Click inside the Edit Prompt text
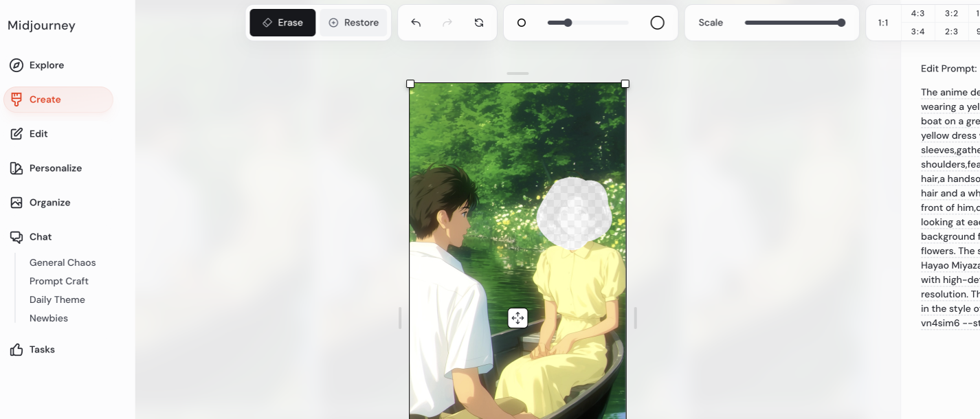This screenshot has width=980, height=419. click(x=950, y=207)
